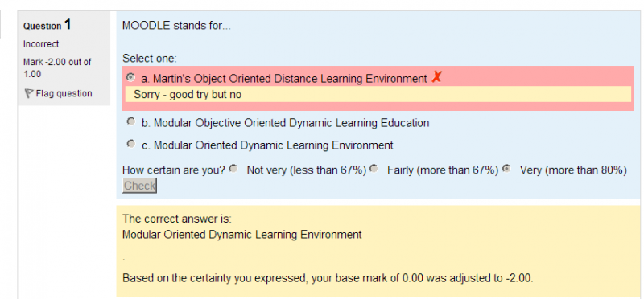
Task: Set certainty radio to Not very
Action: click(233, 169)
